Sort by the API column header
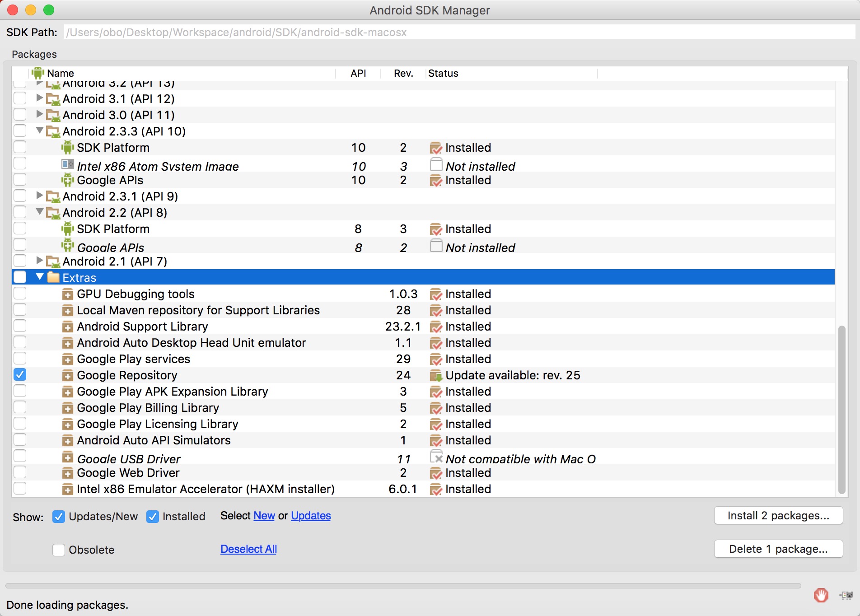The width and height of the screenshot is (860, 616). tap(358, 73)
